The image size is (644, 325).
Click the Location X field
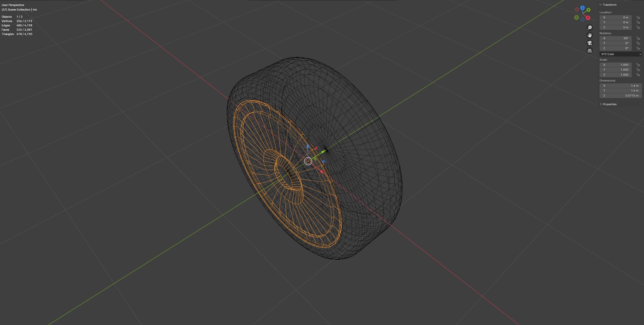pyautogui.click(x=615, y=17)
